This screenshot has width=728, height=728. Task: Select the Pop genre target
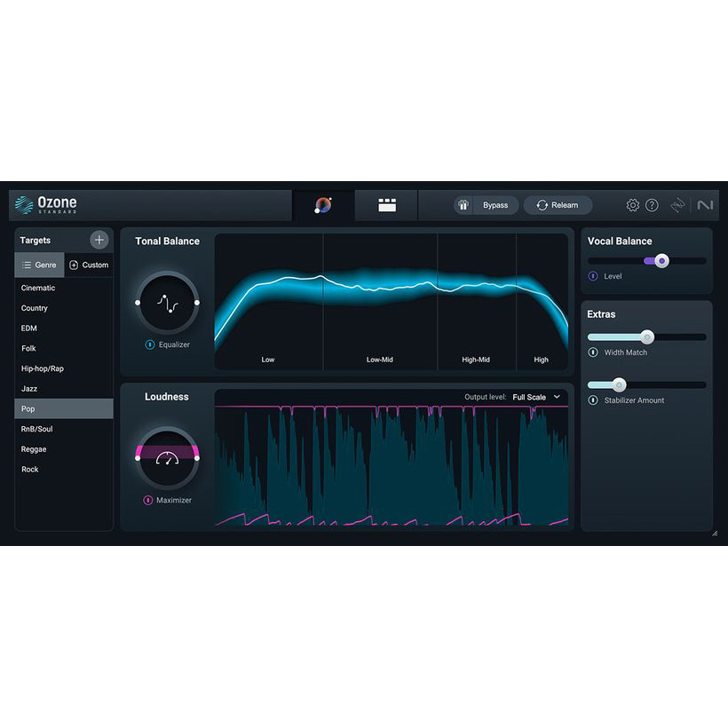point(64,408)
